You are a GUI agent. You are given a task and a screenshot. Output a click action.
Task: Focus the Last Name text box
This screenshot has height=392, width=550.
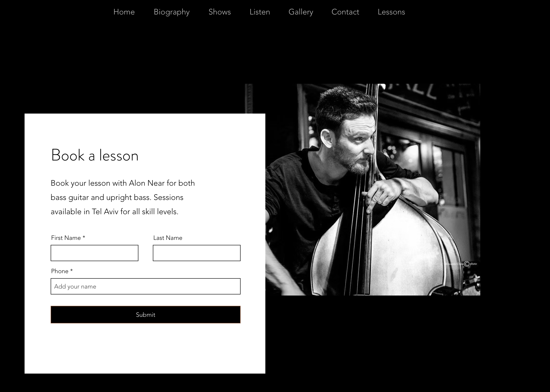(x=196, y=253)
